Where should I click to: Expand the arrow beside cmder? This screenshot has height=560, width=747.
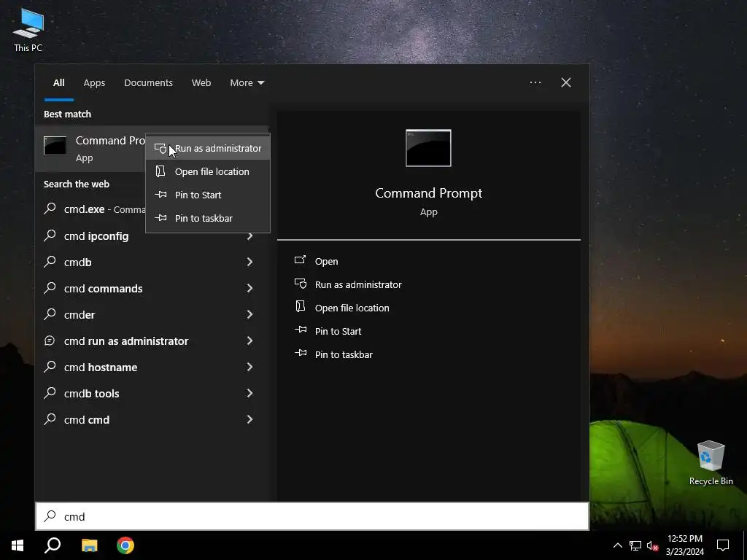(249, 314)
